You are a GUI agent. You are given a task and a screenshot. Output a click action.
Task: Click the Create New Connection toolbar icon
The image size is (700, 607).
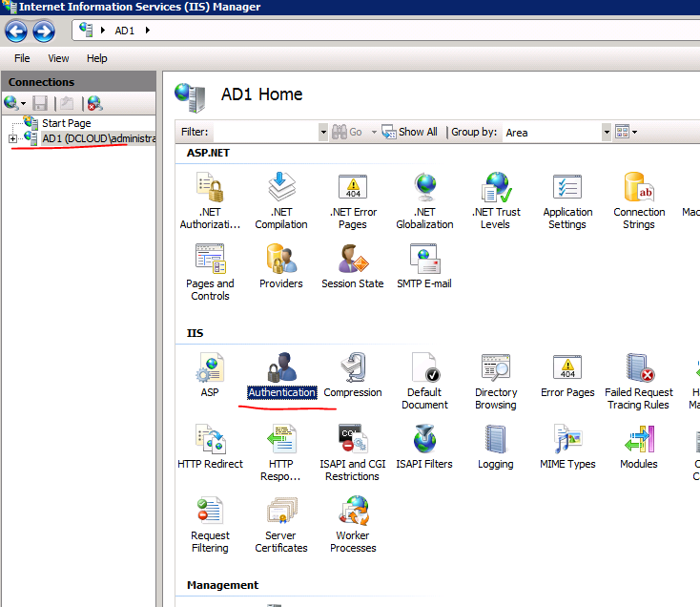pyautogui.click(x=14, y=104)
